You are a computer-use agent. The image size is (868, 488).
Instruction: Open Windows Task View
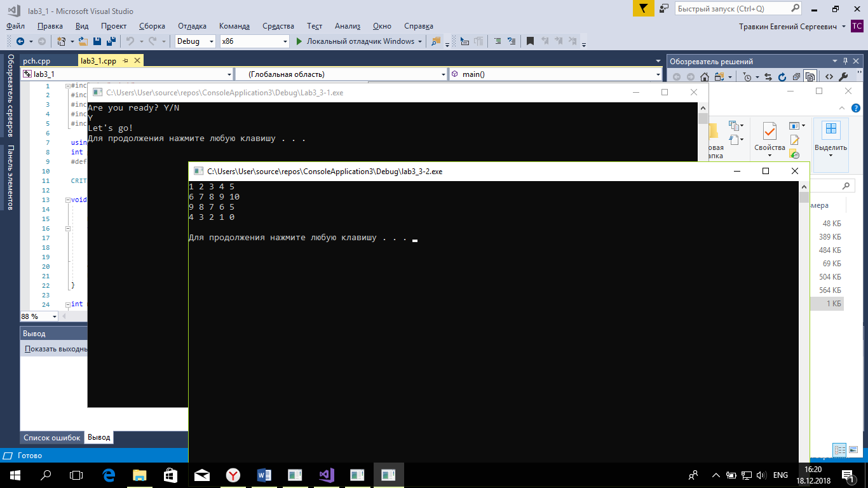tap(76, 475)
